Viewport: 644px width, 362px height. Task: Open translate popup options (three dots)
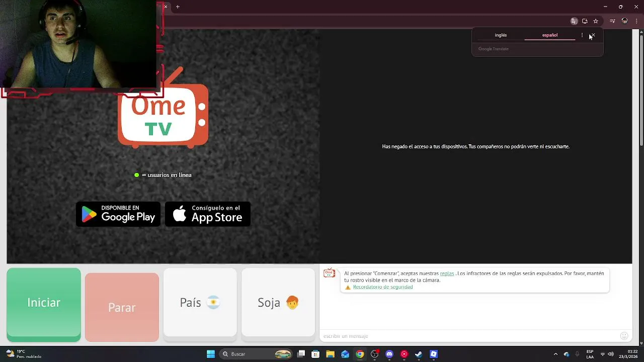(582, 35)
